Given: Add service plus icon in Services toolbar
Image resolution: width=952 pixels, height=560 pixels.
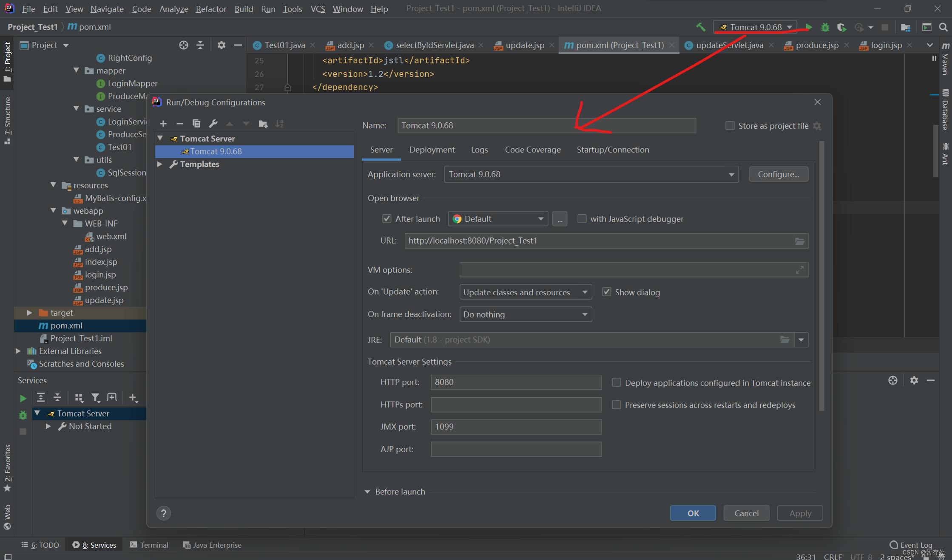Looking at the screenshot, I should (x=133, y=398).
